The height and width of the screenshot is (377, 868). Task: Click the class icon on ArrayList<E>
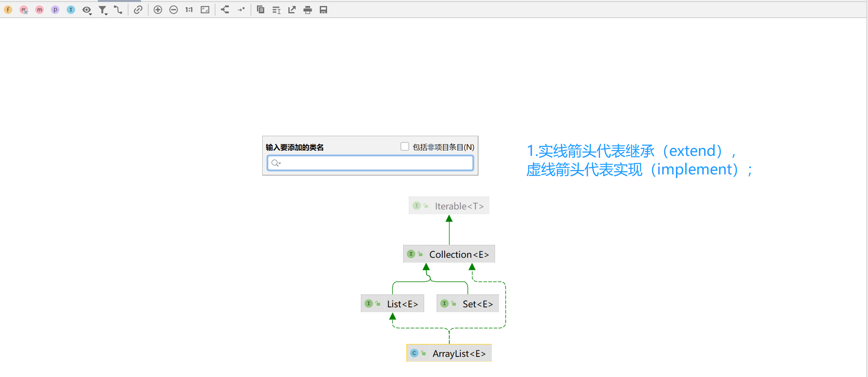[414, 353]
